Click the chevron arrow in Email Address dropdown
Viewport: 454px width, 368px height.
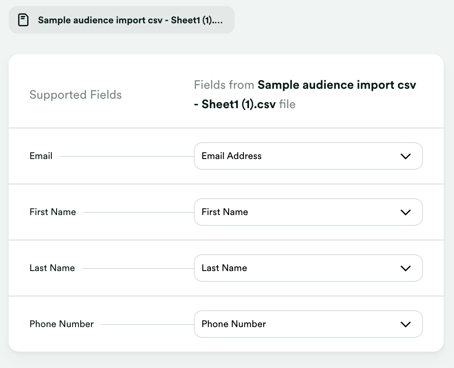tap(405, 156)
